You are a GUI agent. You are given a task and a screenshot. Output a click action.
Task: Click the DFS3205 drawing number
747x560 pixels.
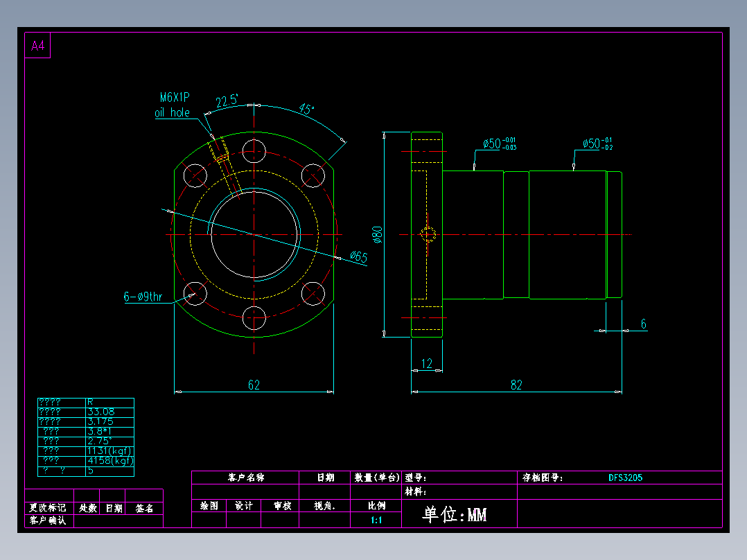[625, 478]
